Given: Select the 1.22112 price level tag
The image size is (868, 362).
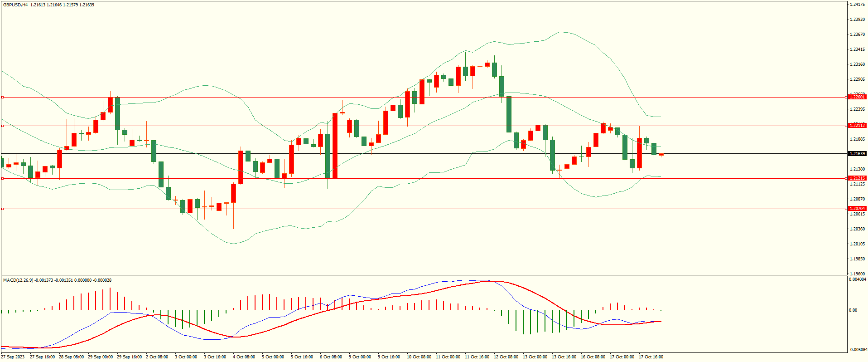Looking at the screenshot, I should coord(857,126).
